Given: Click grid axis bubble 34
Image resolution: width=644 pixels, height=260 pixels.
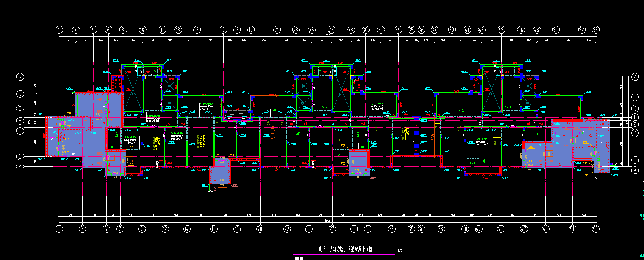Looking at the screenshot, I should [x=398, y=30].
